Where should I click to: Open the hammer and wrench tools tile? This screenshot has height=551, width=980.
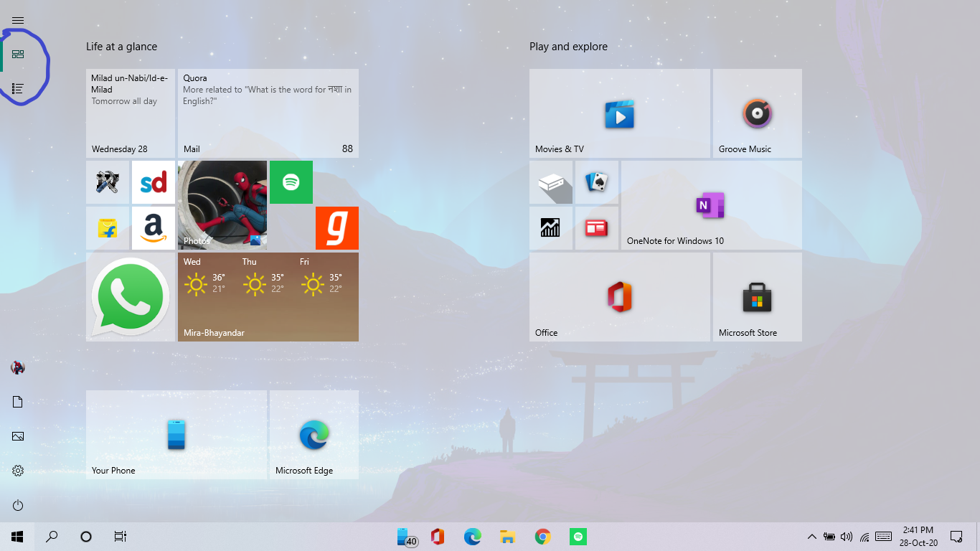[x=108, y=182]
